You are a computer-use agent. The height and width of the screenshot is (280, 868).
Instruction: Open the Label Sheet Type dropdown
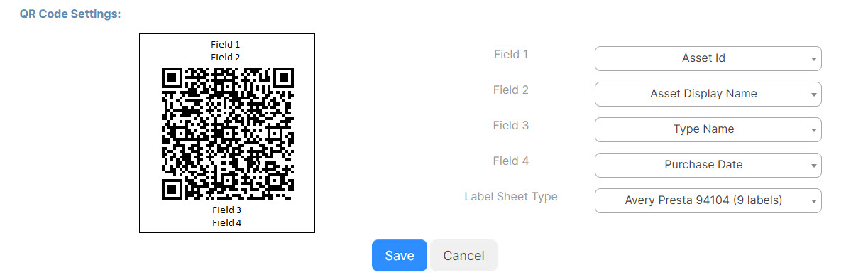coord(708,200)
